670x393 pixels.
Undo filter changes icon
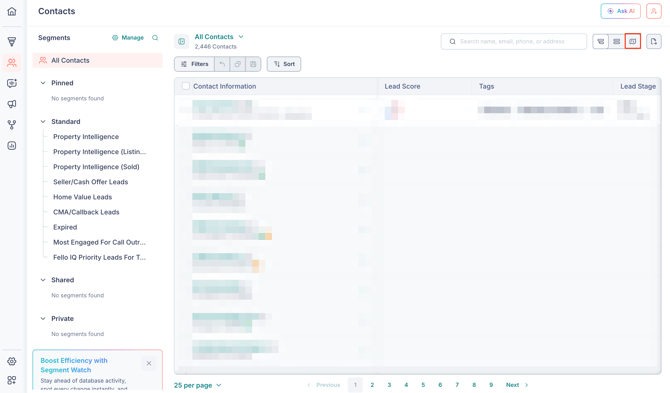click(x=222, y=64)
